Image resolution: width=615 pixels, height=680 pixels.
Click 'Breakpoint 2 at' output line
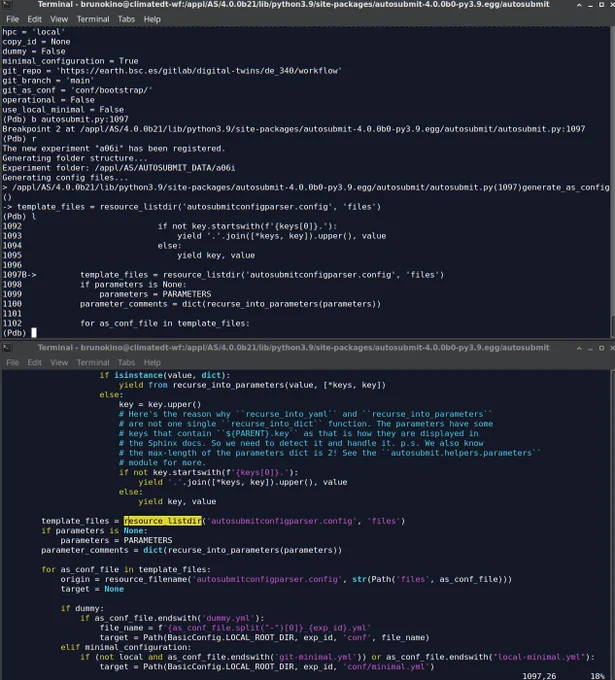click(294, 129)
